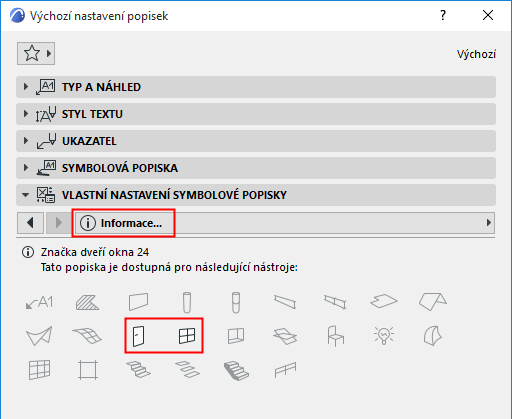The width and height of the screenshot is (512, 419).
Task: Click the ARCHICAD logo in title bar
Action: (x=17, y=15)
